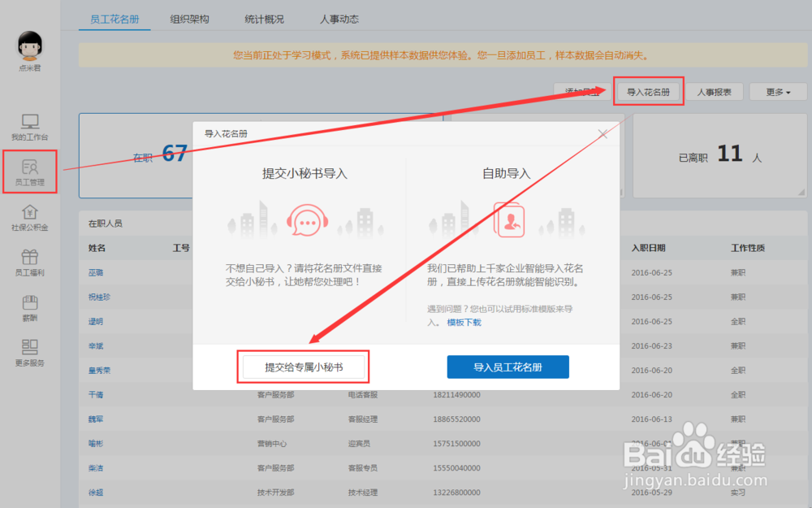Open 更多服务 in the sidebar
This screenshot has height=508, width=812.
tap(29, 352)
